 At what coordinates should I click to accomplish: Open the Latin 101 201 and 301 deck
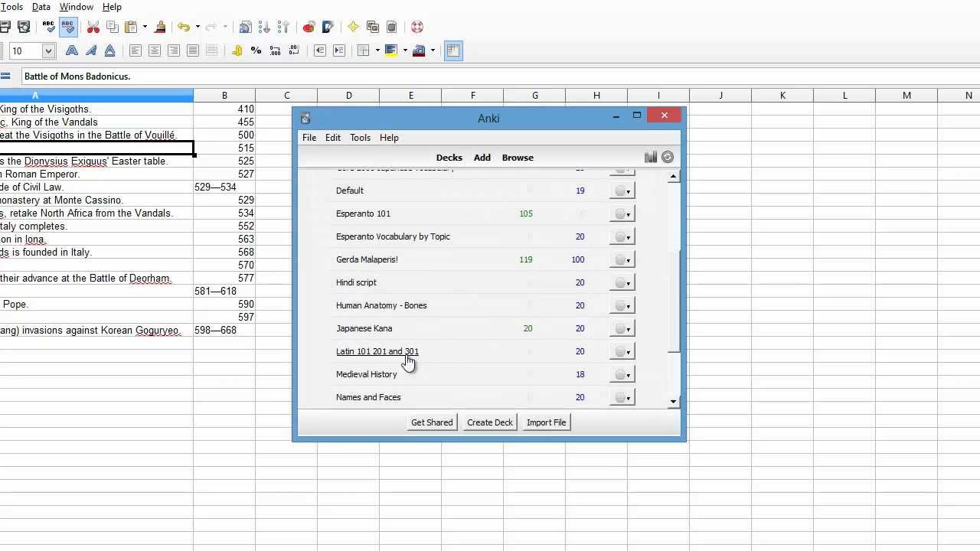377,351
